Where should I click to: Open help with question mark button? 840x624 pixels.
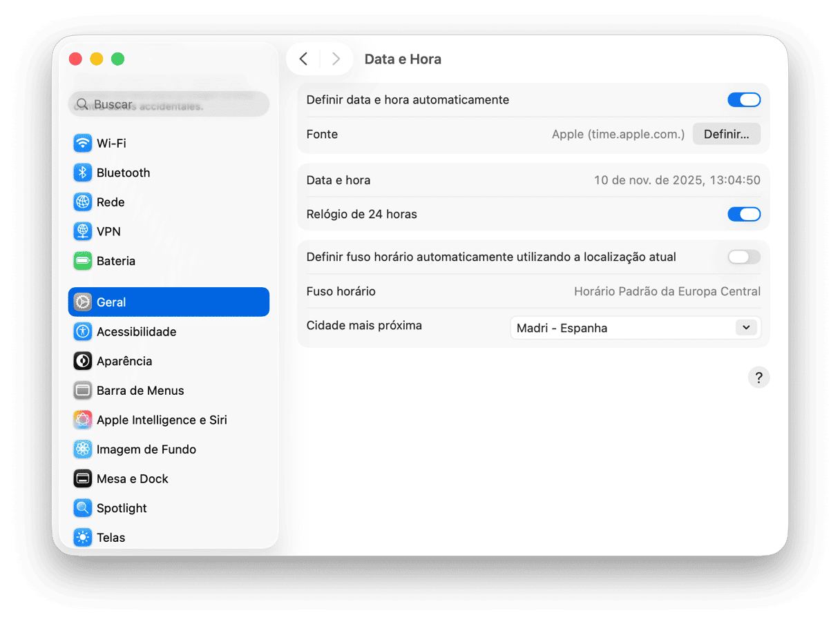coord(758,378)
